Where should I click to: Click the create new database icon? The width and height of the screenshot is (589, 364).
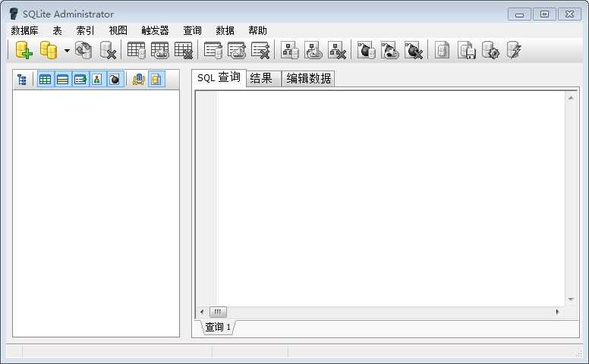coord(24,50)
